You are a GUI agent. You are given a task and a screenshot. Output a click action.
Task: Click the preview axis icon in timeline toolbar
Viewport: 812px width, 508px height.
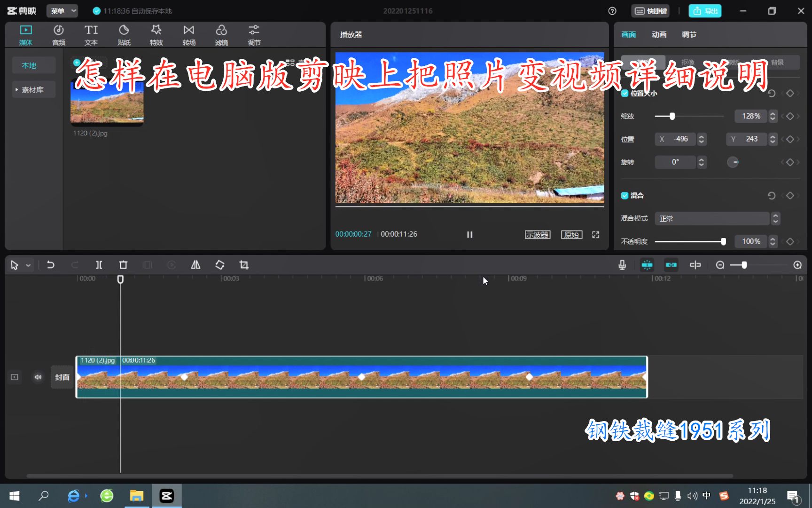point(695,265)
